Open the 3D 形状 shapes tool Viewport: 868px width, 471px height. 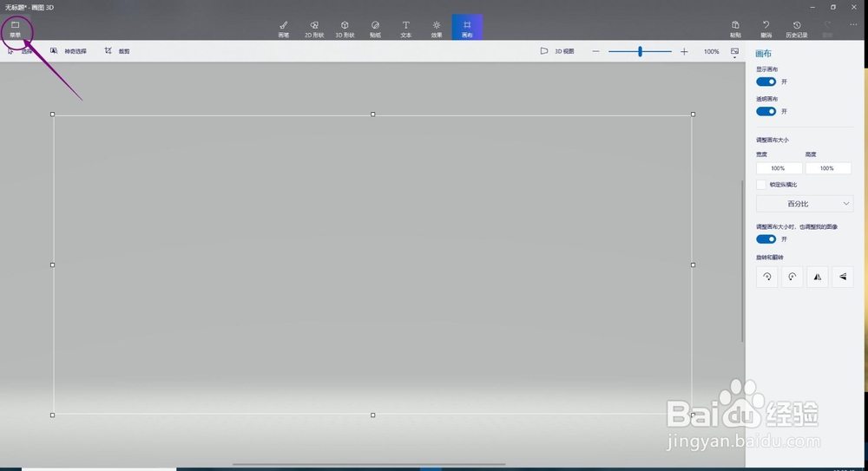point(345,29)
